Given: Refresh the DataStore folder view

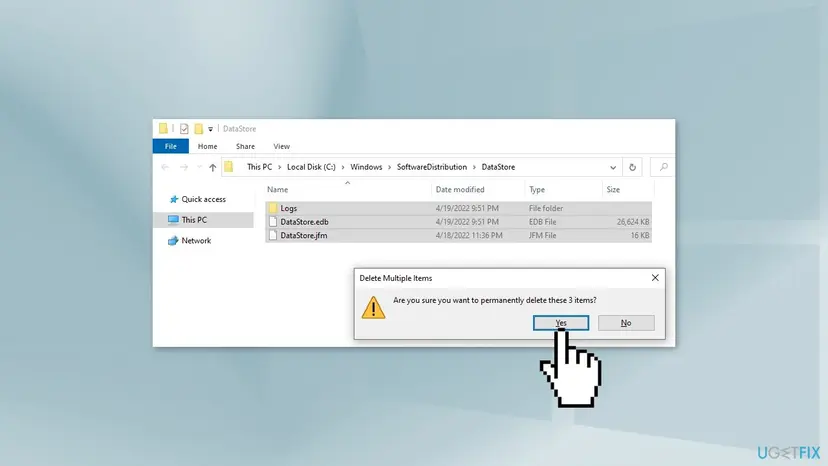Looking at the screenshot, I should pos(632,167).
